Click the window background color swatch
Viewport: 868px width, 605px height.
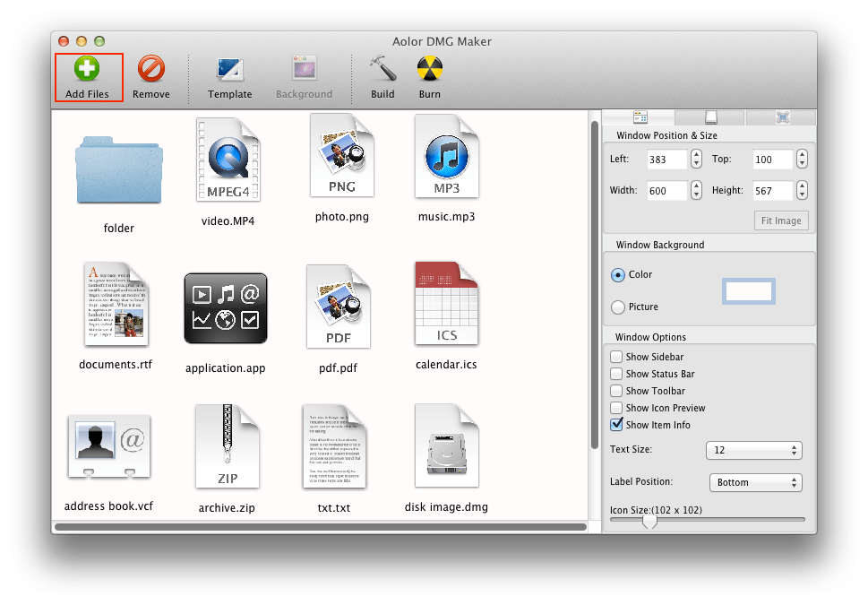coord(748,291)
